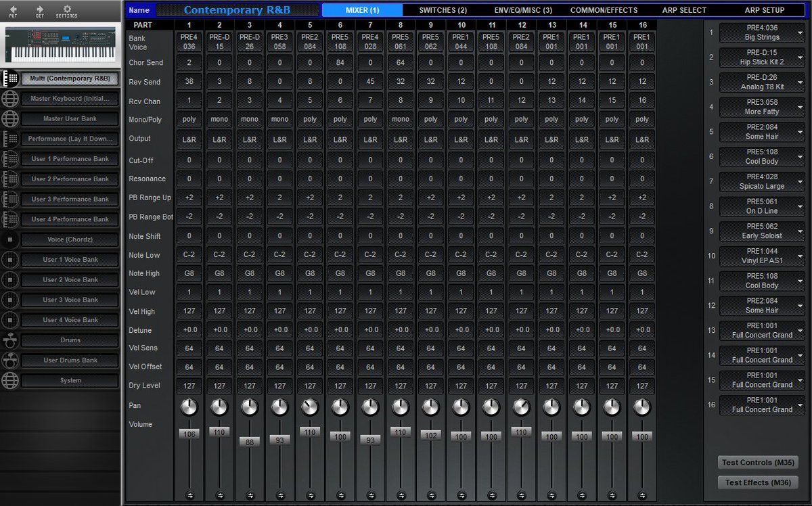Click the Put arrow icon
Screen dimensions: 812x506
(x=14, y=9)
